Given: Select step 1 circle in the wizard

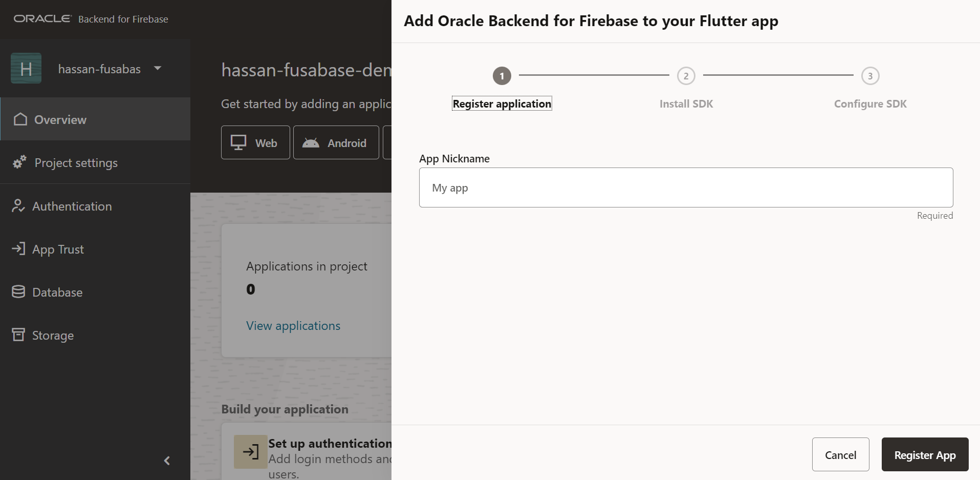Looking at the screenshot, I should pos(502,76).
